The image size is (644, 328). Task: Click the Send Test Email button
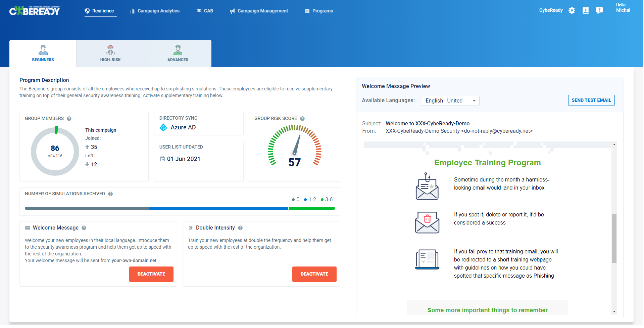591,100
